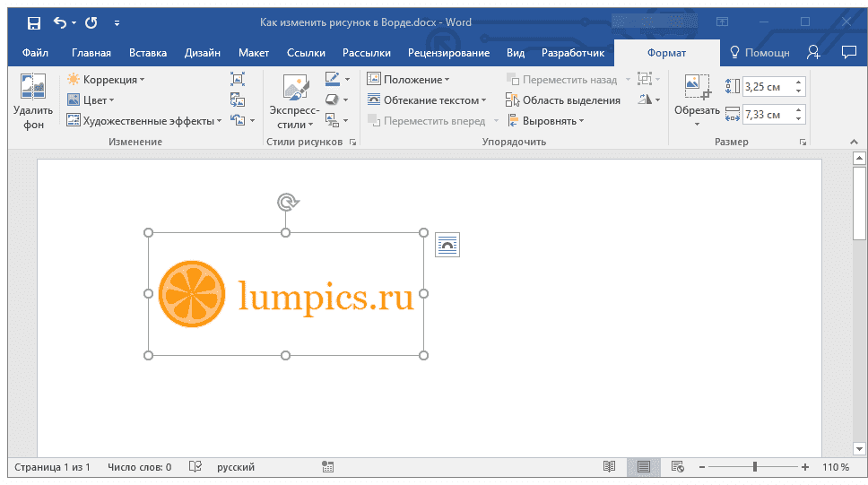Click the Crop (Обрезать) tool icon
Screen dimensions: 868x485
pos(697,87)
